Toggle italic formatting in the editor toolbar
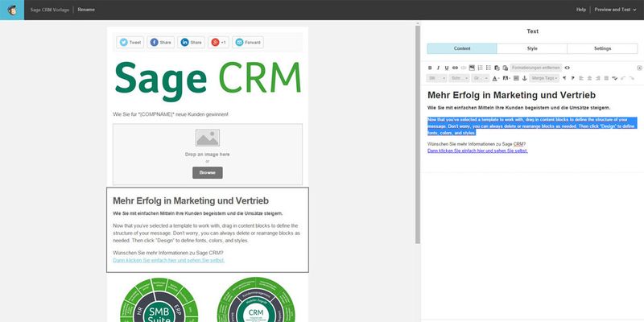 click(x=438, y=68)
